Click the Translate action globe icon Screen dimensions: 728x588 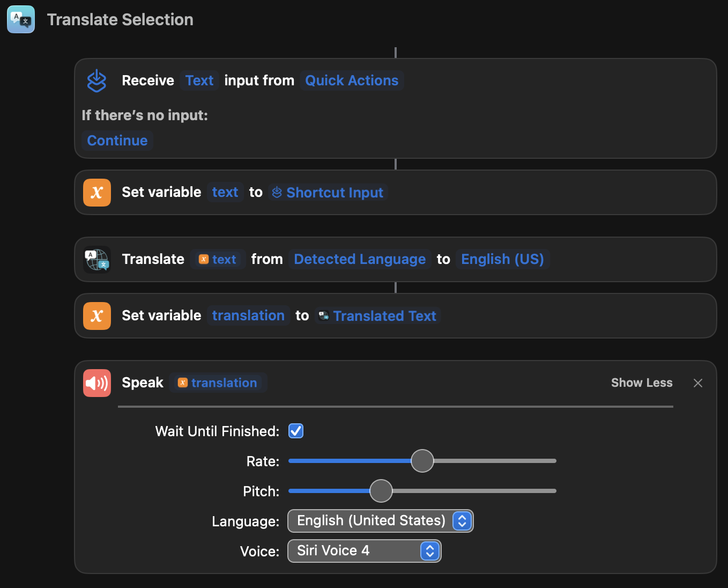[97, 260]
